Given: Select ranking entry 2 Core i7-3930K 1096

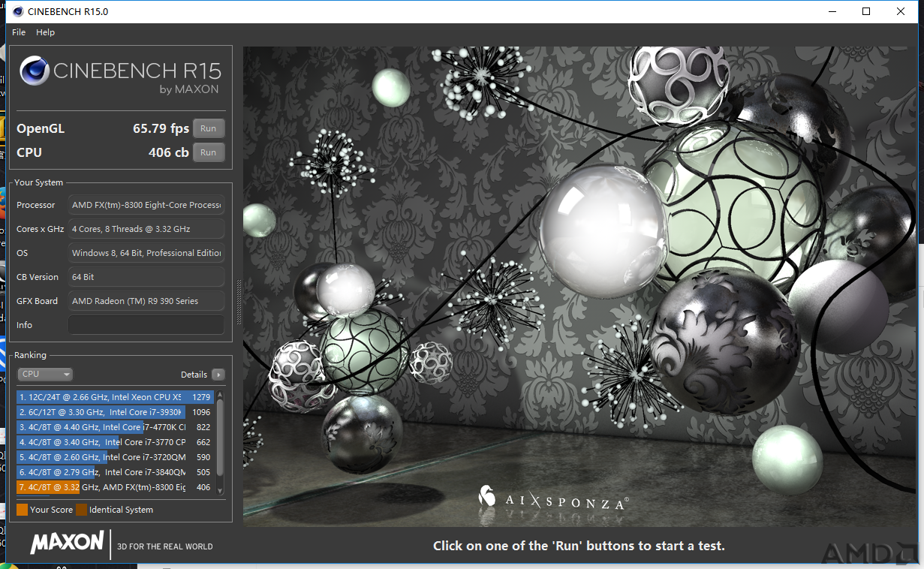Looking at the screenshot, I should pos(116,412).
